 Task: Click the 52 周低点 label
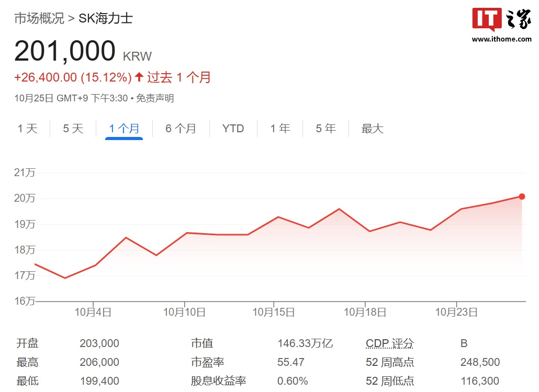click(x=390, y=381)
